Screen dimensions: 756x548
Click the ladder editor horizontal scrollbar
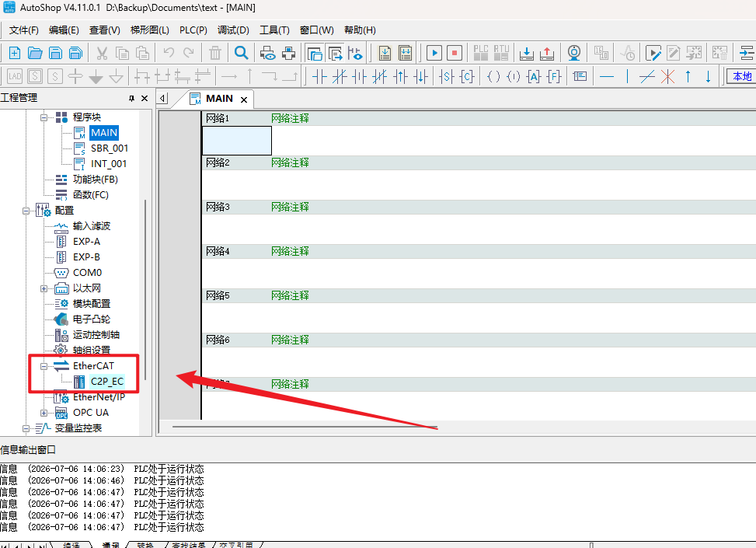pyautogui.click(x=305, y=427)
